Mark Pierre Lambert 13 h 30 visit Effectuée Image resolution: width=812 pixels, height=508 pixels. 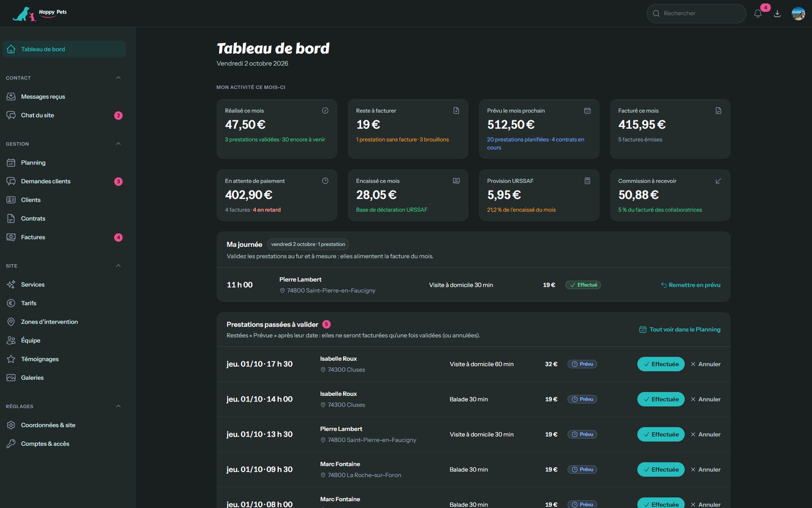[x=661, y=434]
